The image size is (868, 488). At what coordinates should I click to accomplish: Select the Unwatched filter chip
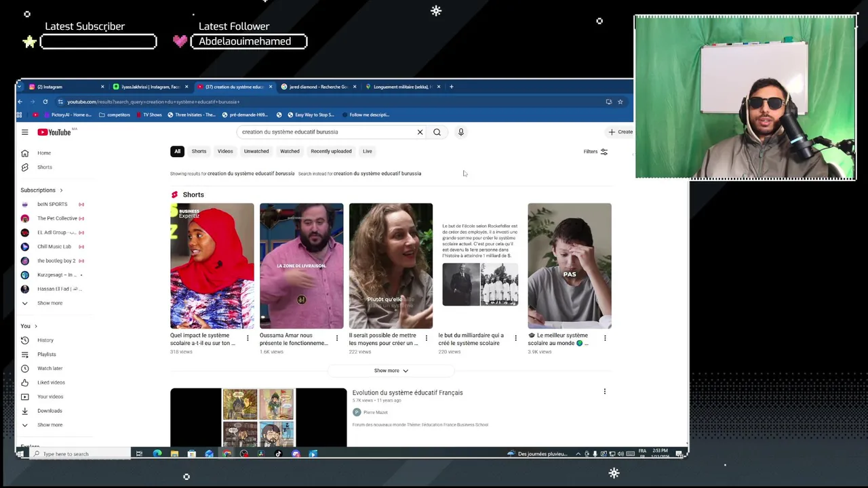(x=256, y=151)
